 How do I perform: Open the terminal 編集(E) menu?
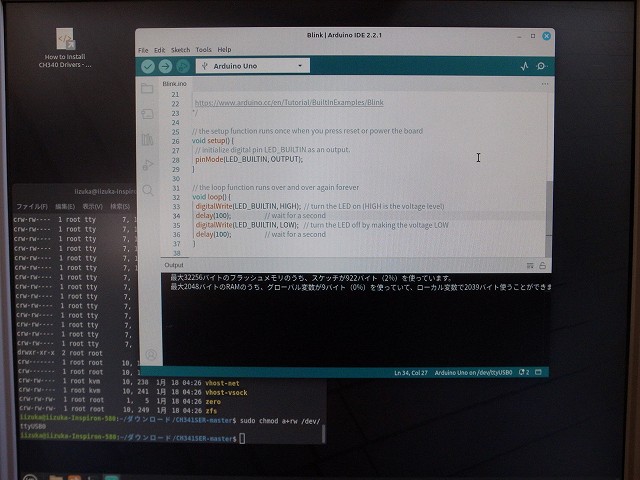65,207
